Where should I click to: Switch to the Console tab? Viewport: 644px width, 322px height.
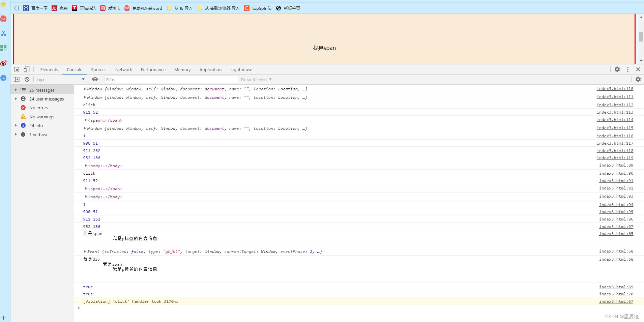coord(75,69)
